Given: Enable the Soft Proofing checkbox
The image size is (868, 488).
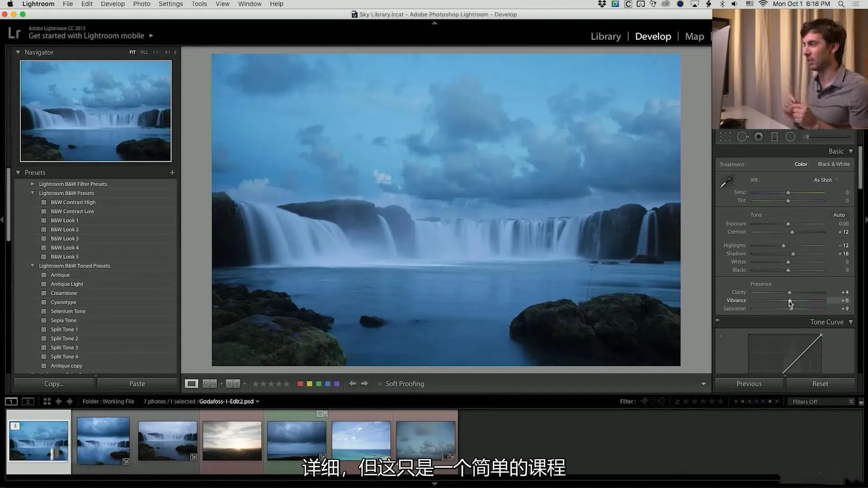Looking at the screenshot, I should (380, 384).
